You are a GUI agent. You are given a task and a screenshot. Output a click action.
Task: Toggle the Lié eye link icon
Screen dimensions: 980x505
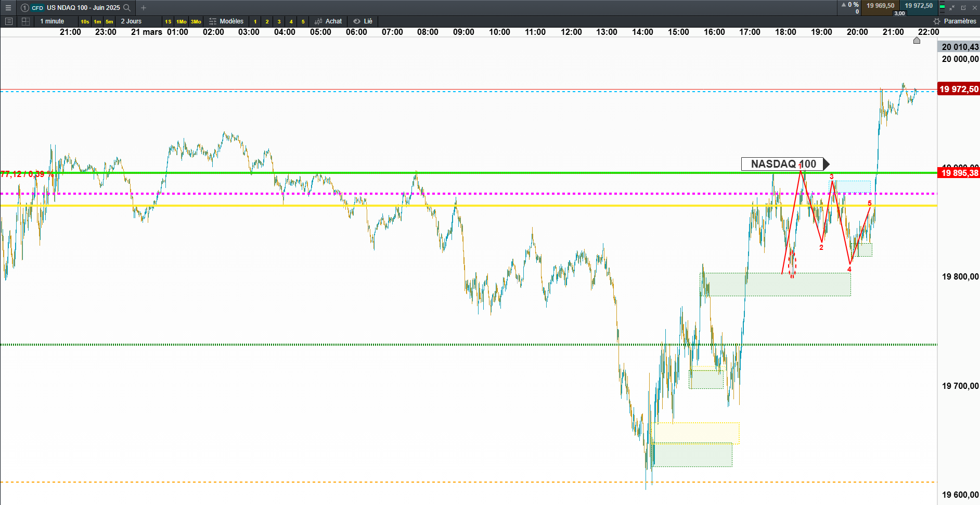pyautogui.click(x=357, y=21)
